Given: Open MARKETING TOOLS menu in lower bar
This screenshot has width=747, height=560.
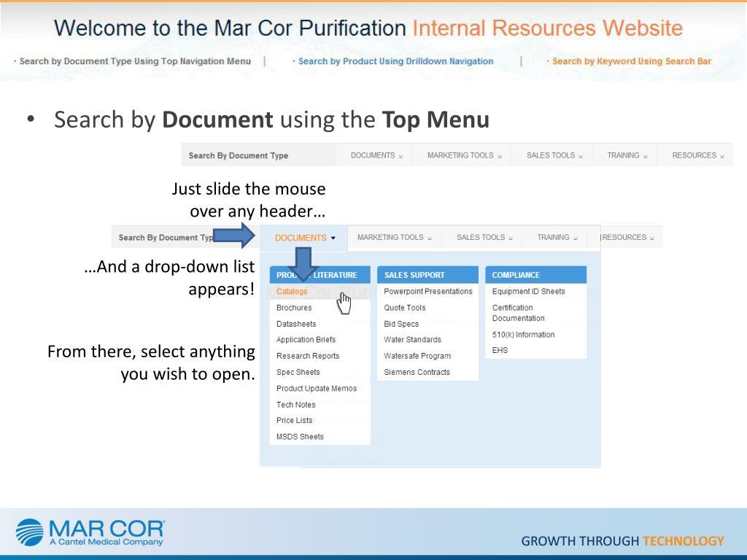Looking at the screenshot, I should pyautogui.click(x=395, y=237).
